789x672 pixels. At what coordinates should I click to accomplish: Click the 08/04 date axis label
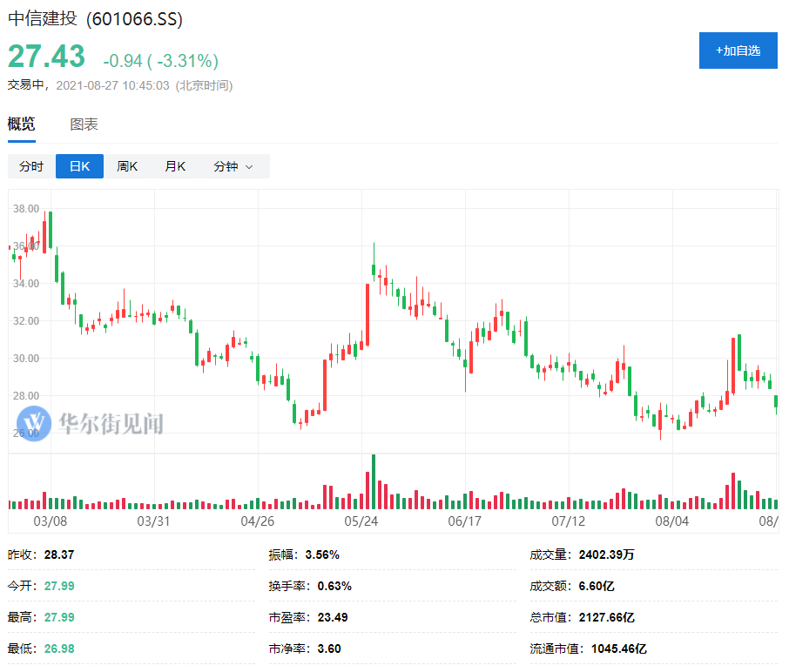(672, 521)
